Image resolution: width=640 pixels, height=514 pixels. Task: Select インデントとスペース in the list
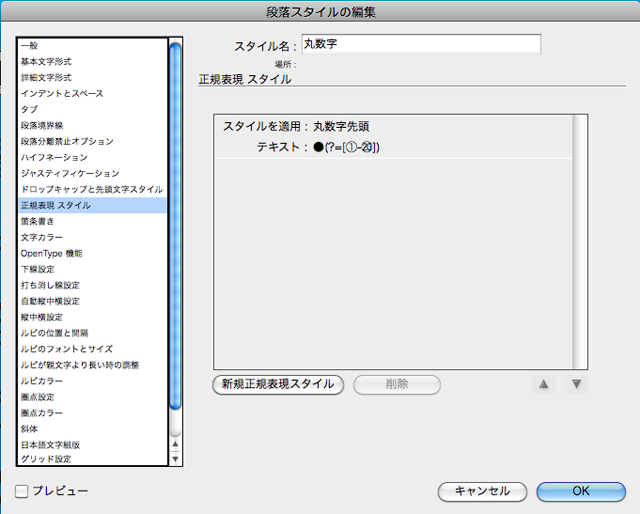[x=62, y=94]
